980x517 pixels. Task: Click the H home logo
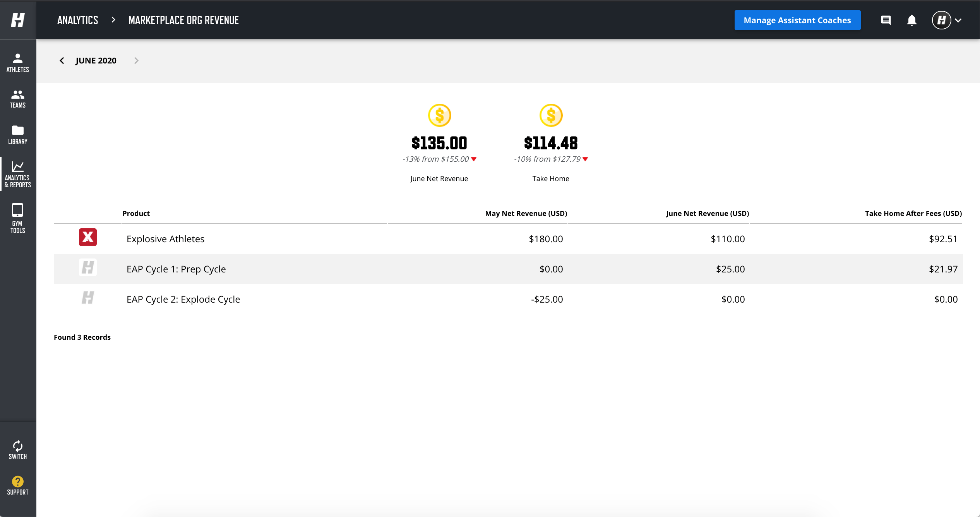click(x=18, y=20)
